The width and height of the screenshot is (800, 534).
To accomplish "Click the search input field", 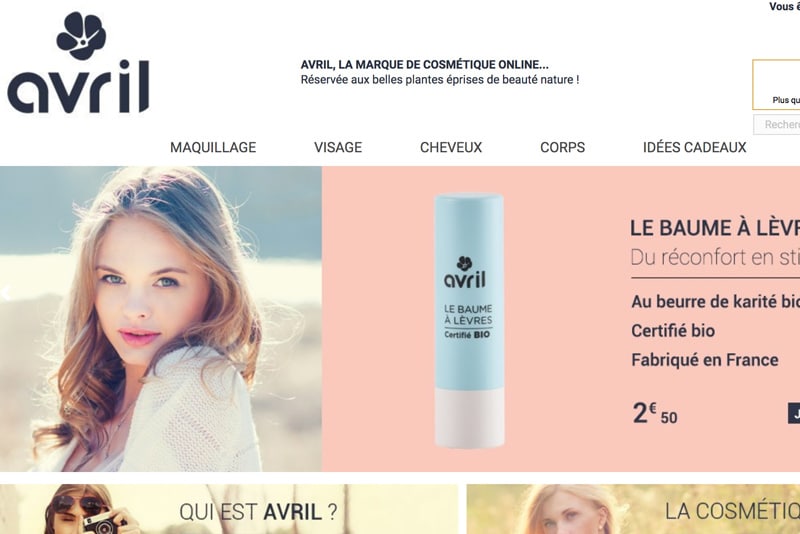I will (x=777, y=124).
